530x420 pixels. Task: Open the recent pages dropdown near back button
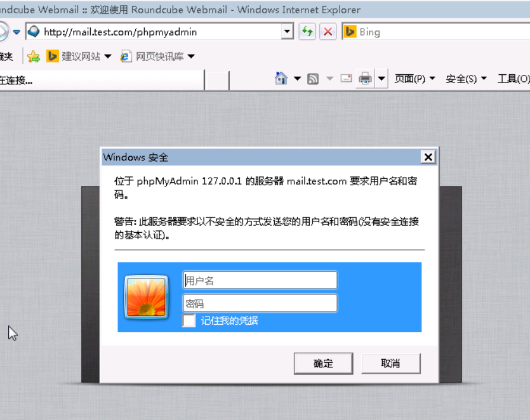pyautogui.click(x=17, y=32)
